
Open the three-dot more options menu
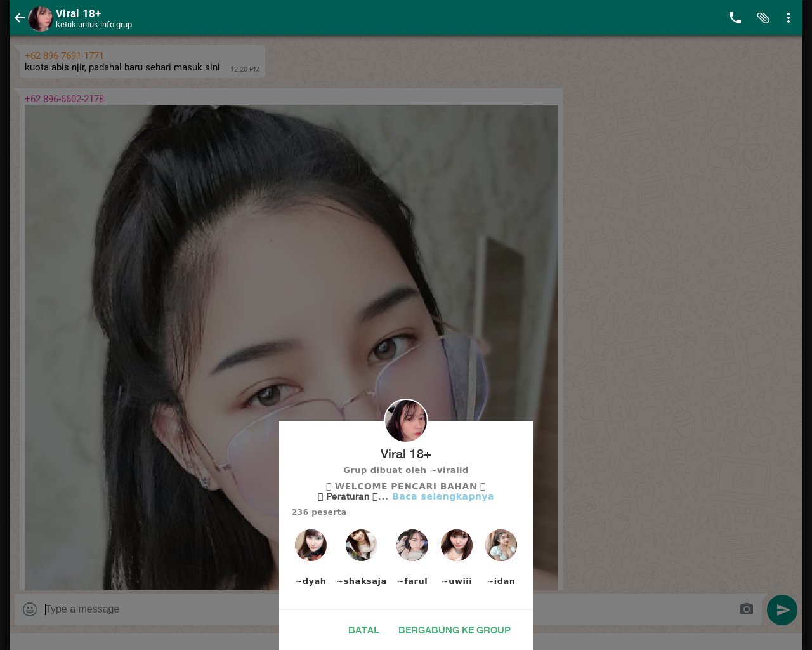coord(789,18)
